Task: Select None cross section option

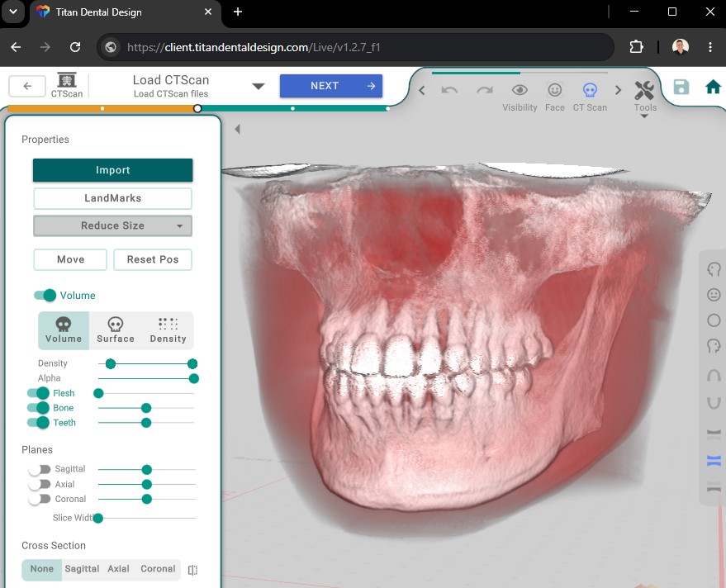Action: point(41,569)
